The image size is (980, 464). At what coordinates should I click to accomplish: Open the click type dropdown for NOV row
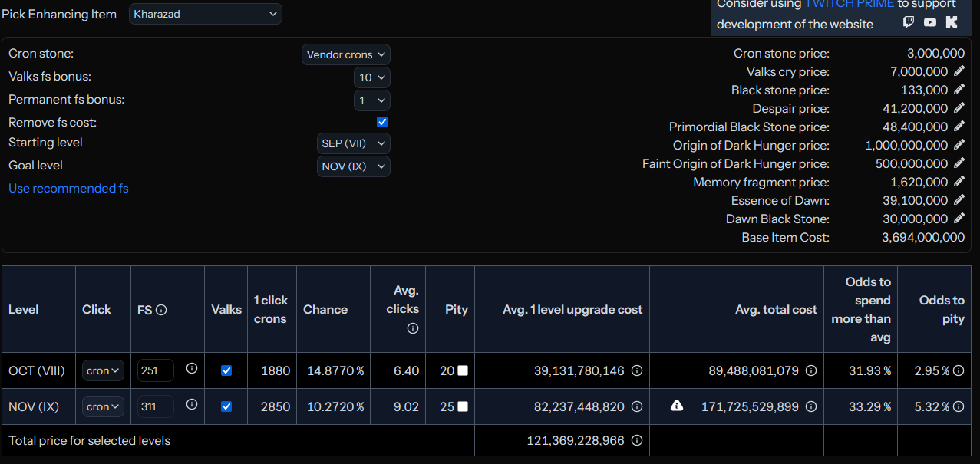coord(103,406)
